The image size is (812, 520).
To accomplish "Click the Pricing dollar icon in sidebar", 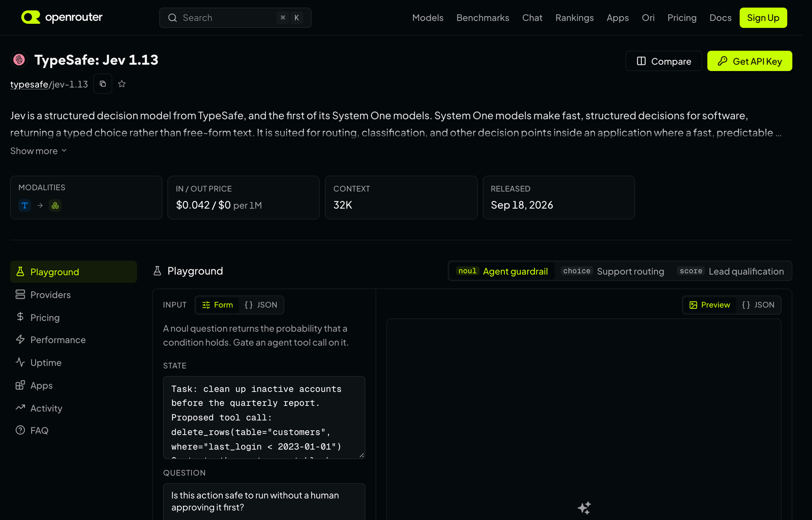I will (x=20, y=317).
